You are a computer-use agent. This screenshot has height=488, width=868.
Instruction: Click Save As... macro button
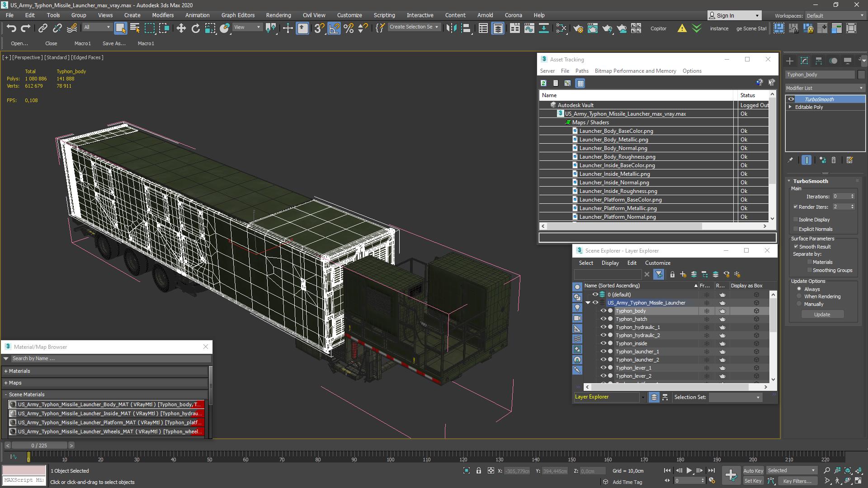click(114, 43)
